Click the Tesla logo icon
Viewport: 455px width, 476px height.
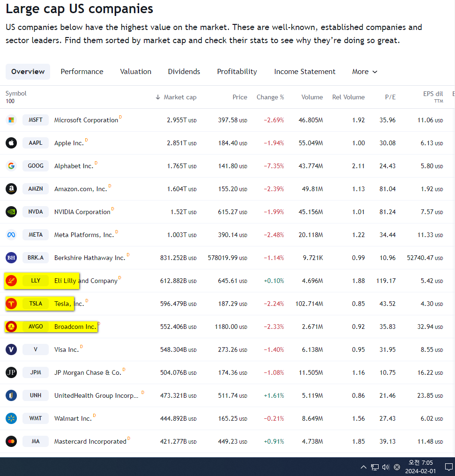click(11, 304)
